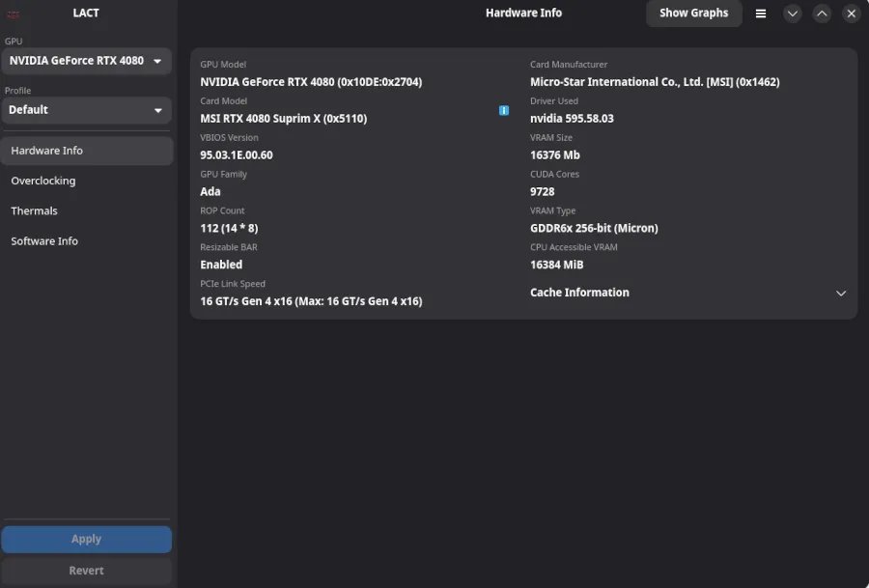Open the Default profile dropdown
Image resolution: width=869 pixels, height=588 pixels.
(87, 109)
